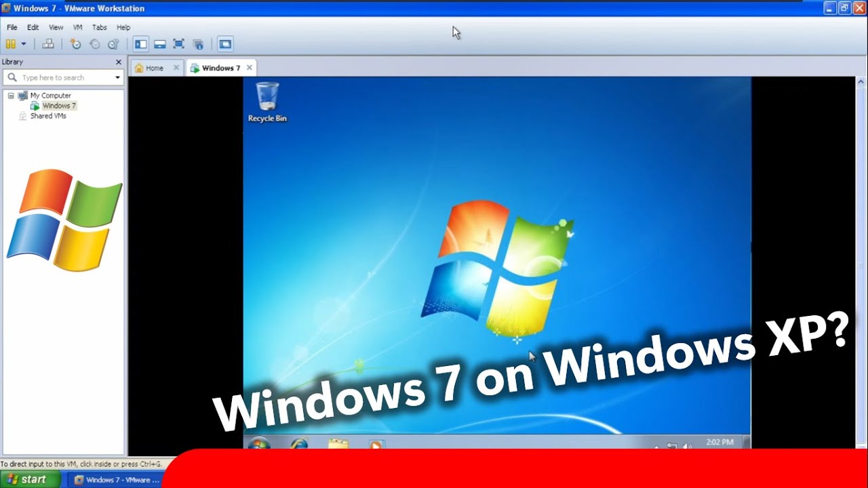The height and width of the screenshot is (488, 868).
Task: Open the Snapshot Manager
Action: pyautogui.click(x=113, y=44)
